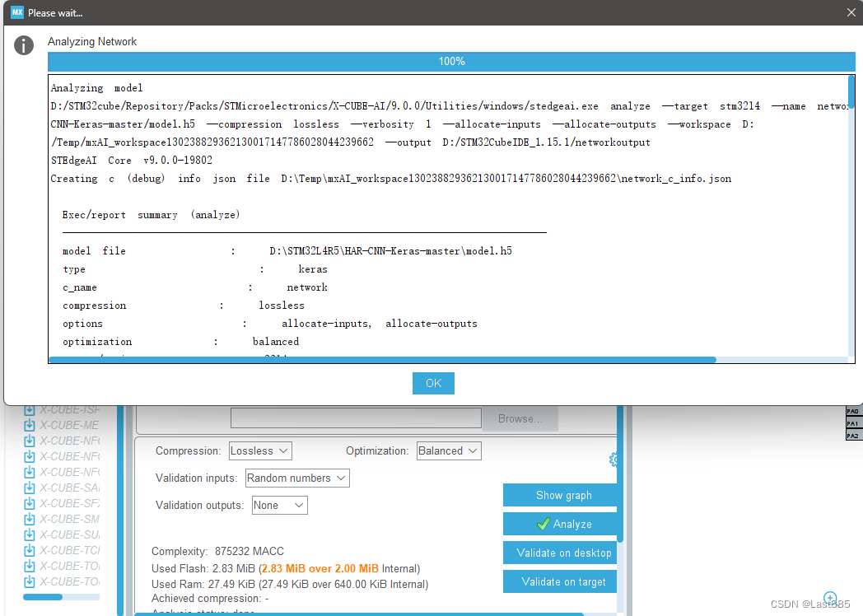Click the download icon next to X-CUBE-TC
The width and height of the screenshot is (863, 616).
point(29,550)
